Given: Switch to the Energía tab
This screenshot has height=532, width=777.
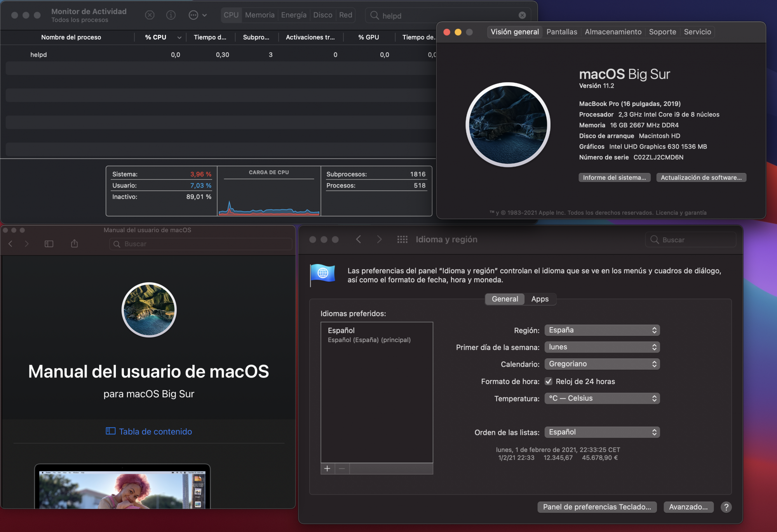Looking at the screenshot, I should tap(294, 15).
